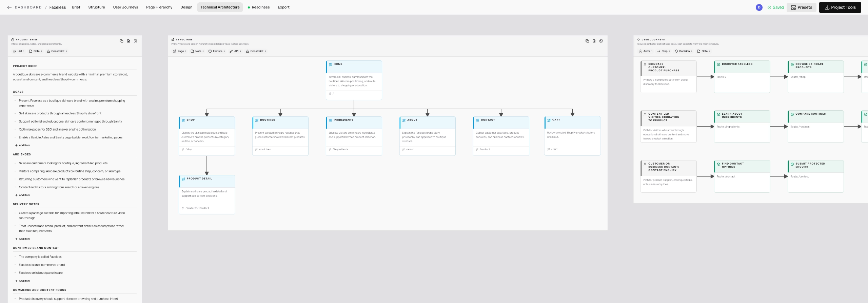868x303 pixels.
Task: Export the Project Brief panel as image
Action: pyautogui.click(x=136, y=41)
